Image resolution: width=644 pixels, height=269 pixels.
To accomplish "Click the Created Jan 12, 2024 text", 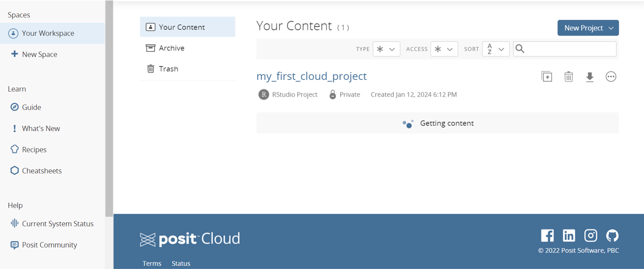I will (414, 95).
